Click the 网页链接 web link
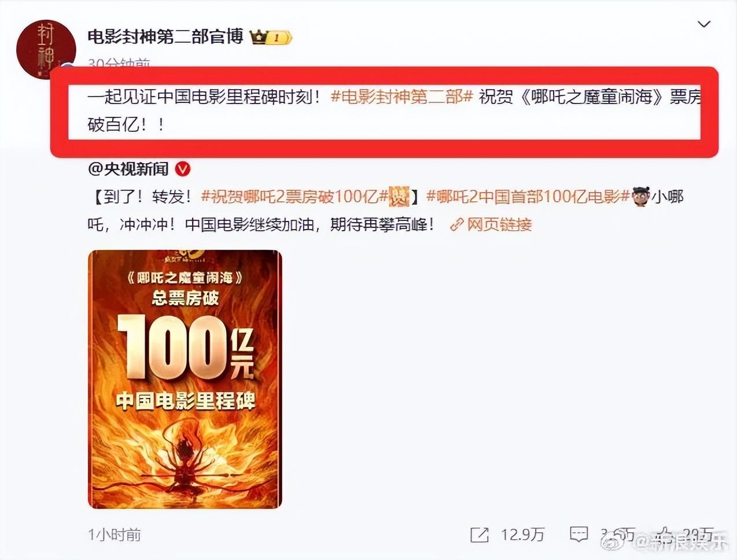 tap(499, 224)
